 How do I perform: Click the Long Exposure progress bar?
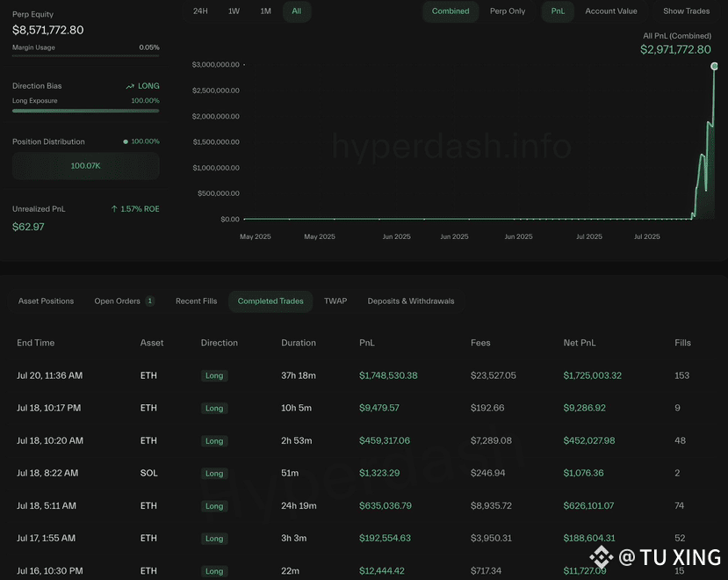point(85,111)
